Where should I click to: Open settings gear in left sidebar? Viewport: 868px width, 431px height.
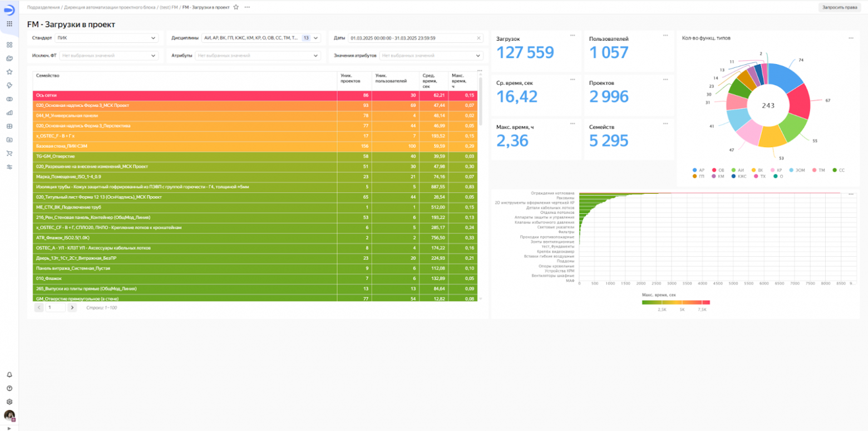click(9, 401)
